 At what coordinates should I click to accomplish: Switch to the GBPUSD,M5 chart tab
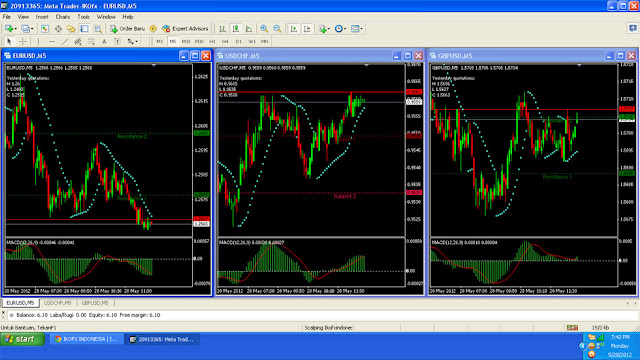(95, 303)
